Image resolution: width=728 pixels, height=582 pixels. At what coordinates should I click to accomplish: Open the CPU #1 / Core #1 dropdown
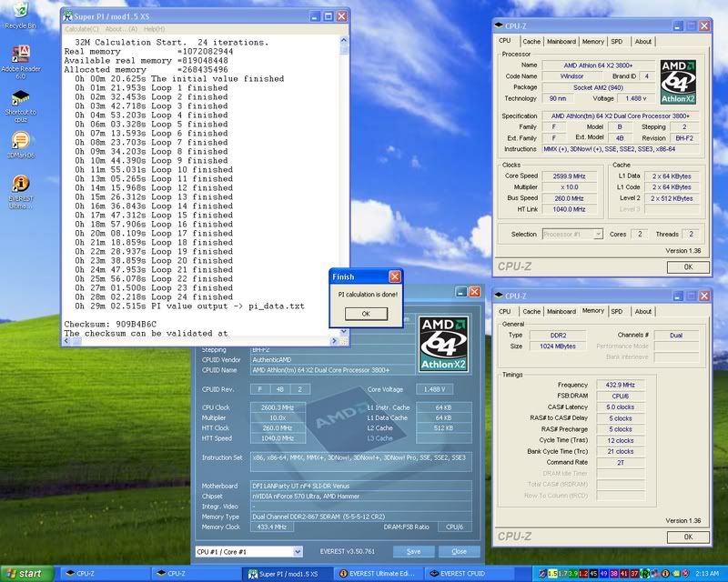[248, 551]
